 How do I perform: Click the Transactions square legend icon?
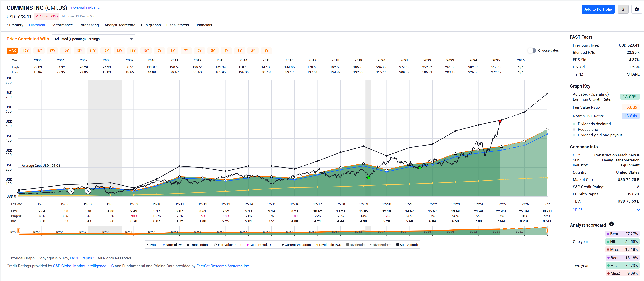tap(188, 245)
